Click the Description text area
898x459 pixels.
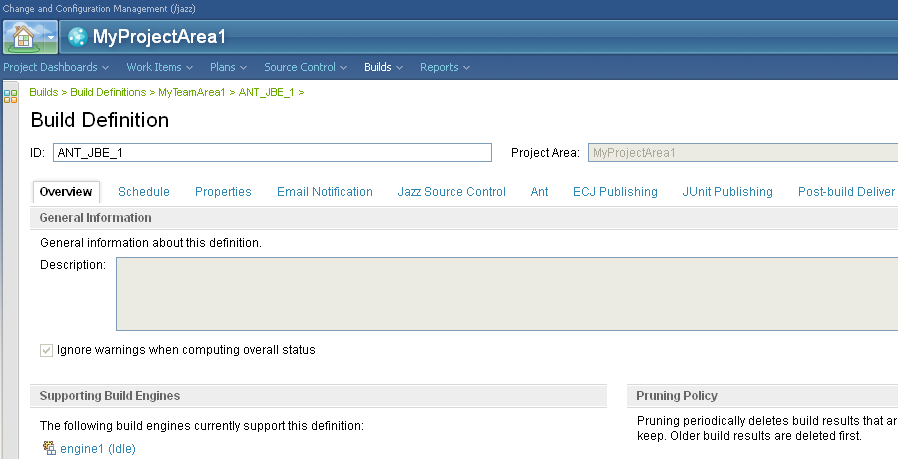[x=507, y=294]
